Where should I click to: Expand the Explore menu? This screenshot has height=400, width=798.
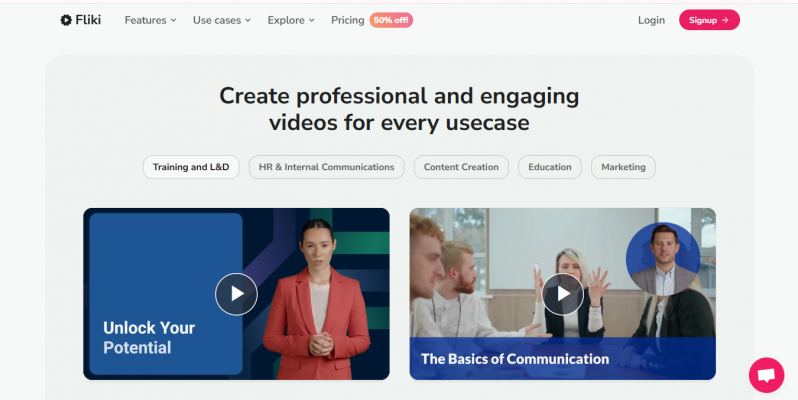point(290,20)
